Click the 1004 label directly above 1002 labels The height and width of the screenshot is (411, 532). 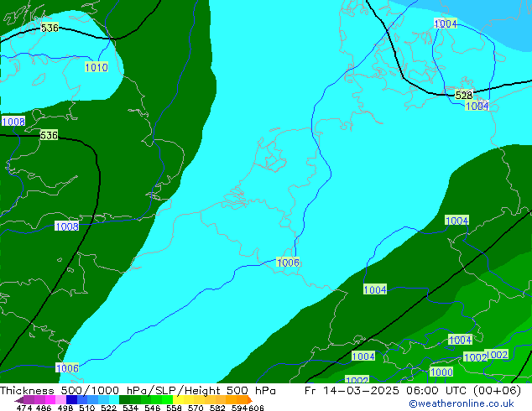pyautogui.click(x=461, y=340)
